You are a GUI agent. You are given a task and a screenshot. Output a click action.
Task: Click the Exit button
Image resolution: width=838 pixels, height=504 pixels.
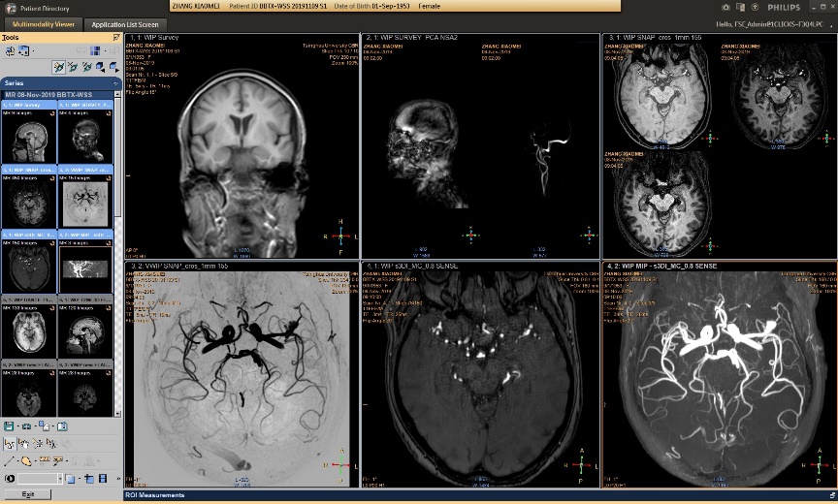click(29, 494)
